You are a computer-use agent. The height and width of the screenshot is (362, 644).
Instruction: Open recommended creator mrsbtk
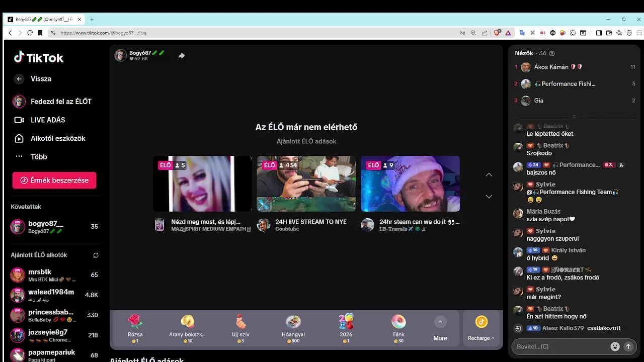tap(54, 275)
